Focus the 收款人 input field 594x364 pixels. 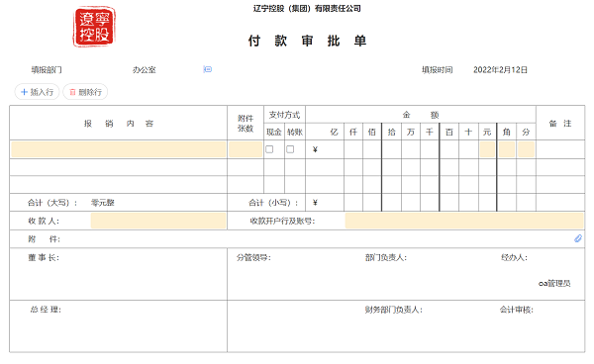pyautogui.click(x=158, y=221)
